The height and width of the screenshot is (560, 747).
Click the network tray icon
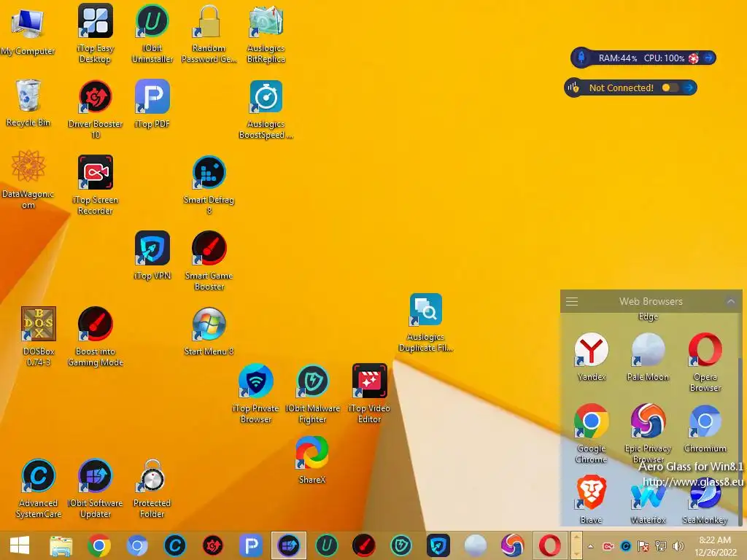click(x=661, y=546)
